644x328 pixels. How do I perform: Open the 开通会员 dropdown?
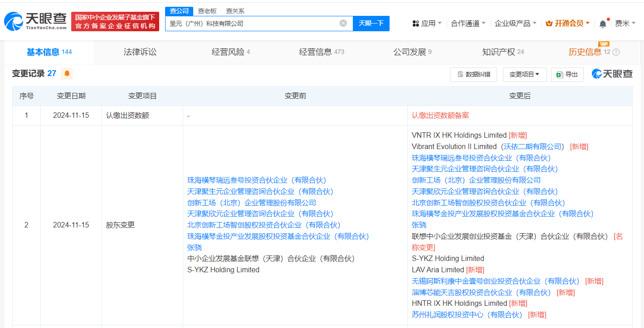[x=567, y=24]
